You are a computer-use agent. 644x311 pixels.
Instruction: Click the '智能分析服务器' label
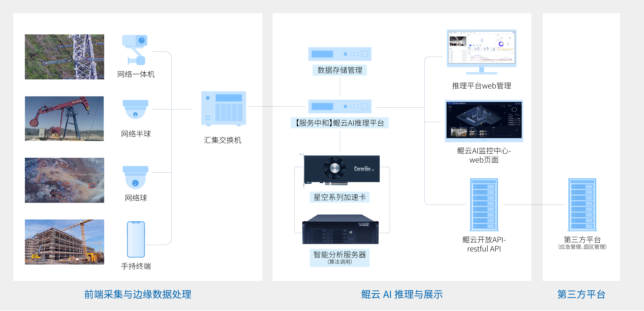pos(340,255)
